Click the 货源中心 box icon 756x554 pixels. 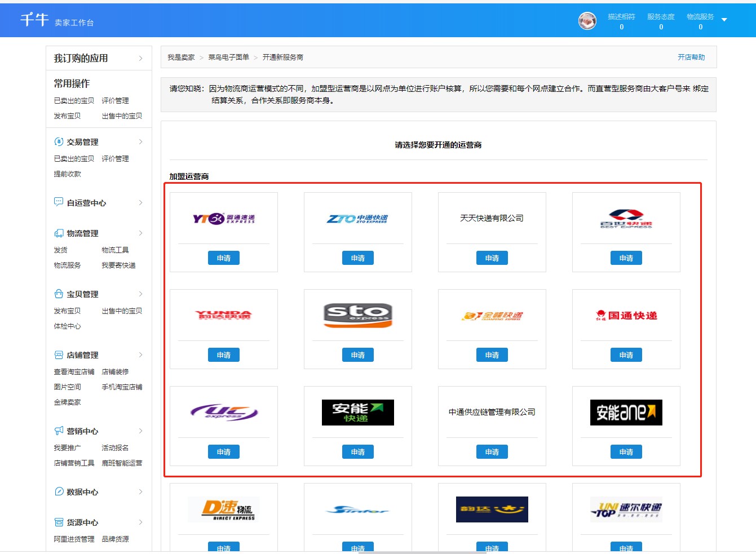point(59,522)
